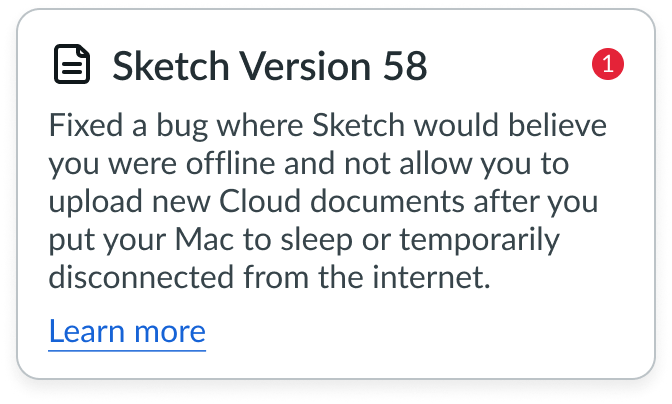Open the Learn more link
672x404 pixels.
pos(127,331)
